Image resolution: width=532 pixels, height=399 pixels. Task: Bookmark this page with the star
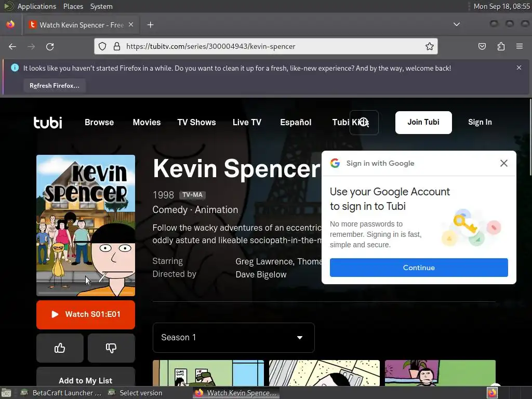(x=430, y=46)
